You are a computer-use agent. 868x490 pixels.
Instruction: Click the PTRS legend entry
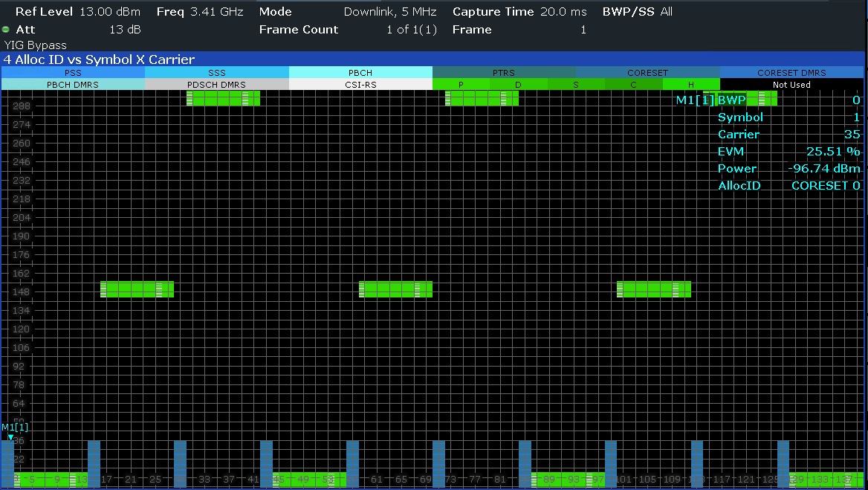[x=504, y=73]
